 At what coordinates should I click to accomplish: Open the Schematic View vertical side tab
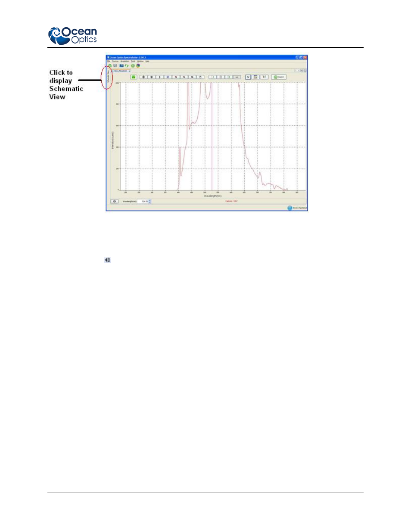coord(108,76)
